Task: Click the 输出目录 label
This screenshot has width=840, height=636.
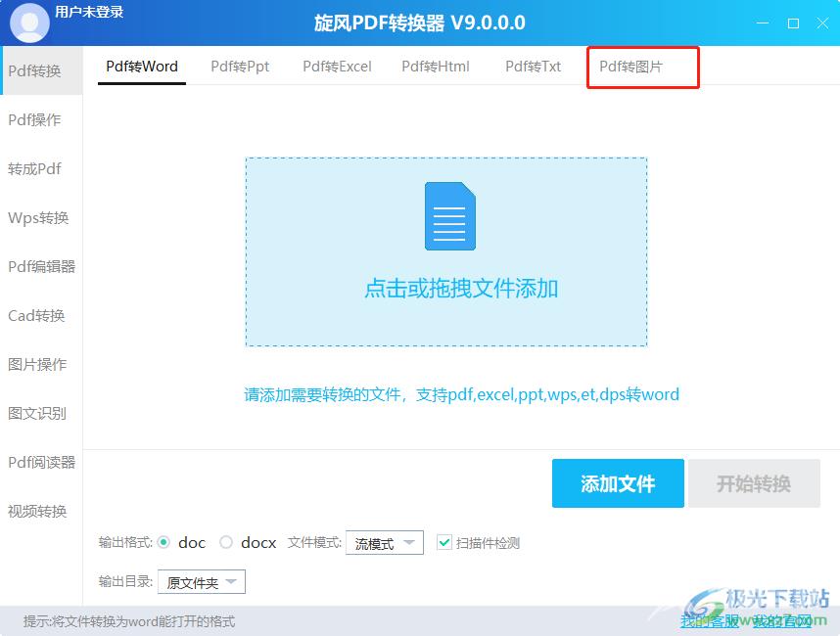Action: pyautogui.click(x=125, y=581)
